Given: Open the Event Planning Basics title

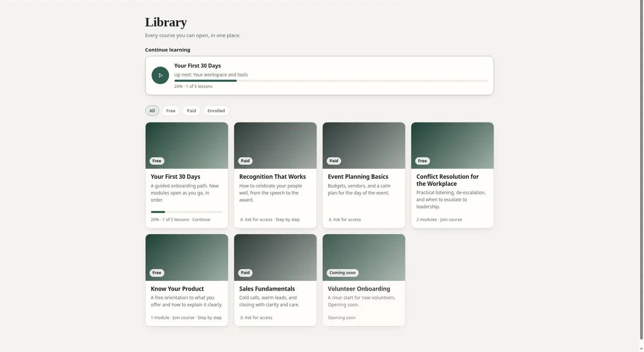Looking at the screenshot, I should click(358, 177).
